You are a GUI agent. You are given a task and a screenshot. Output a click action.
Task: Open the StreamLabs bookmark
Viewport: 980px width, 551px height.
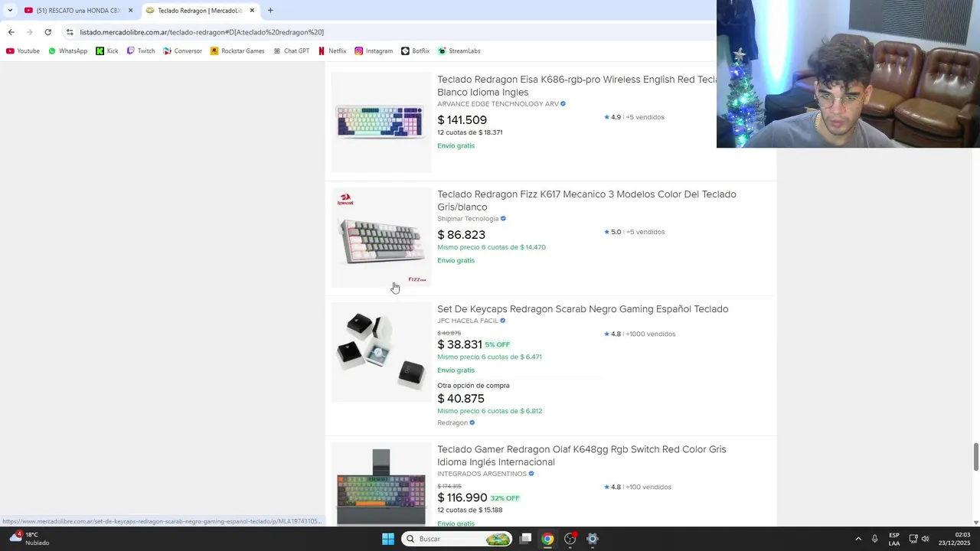459,51
